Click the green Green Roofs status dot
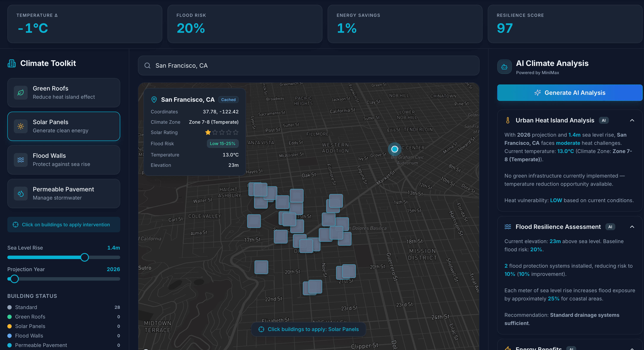 (9, 317)
